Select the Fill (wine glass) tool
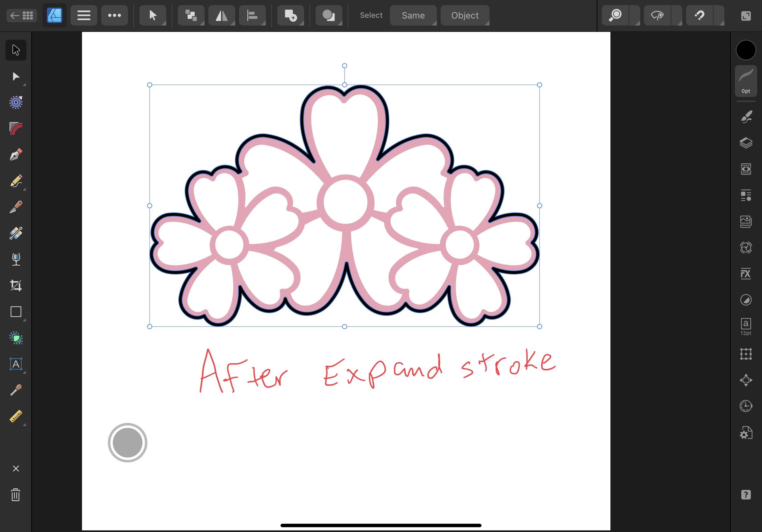 click(x=16, y=259)
